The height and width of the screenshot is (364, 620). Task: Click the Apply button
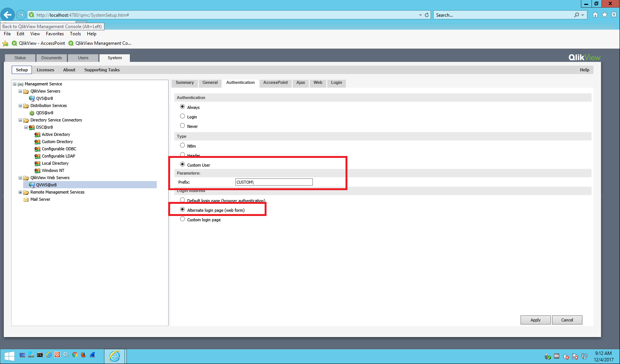536,320
